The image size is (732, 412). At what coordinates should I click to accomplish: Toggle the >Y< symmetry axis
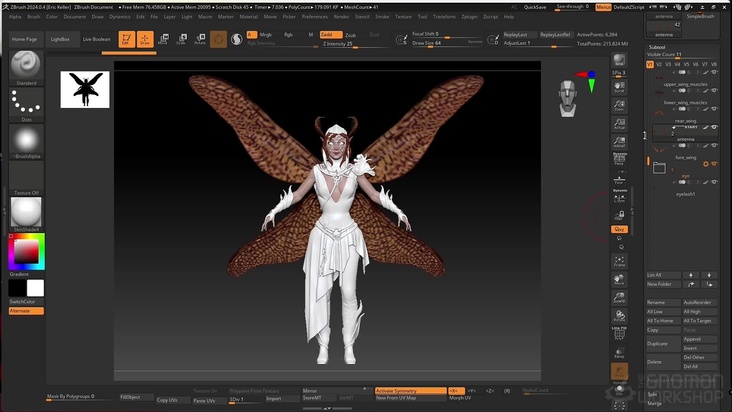coord(472,391)
